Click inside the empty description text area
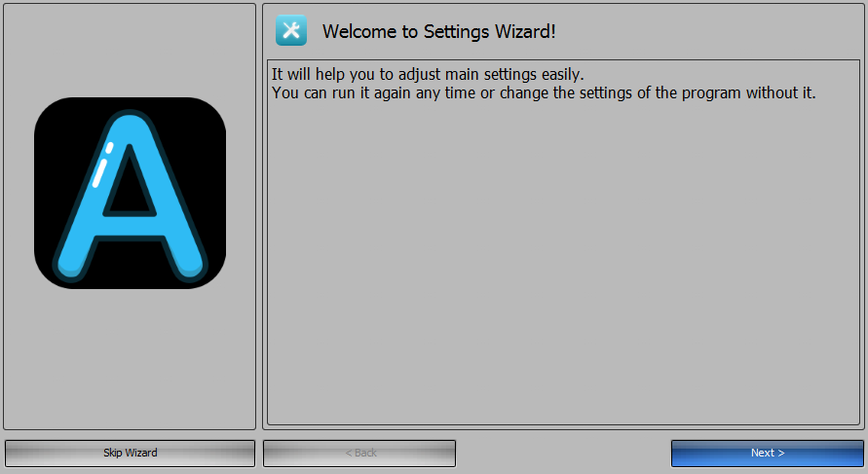The height and width of the screenshot is (474, 868). point(563,260)
